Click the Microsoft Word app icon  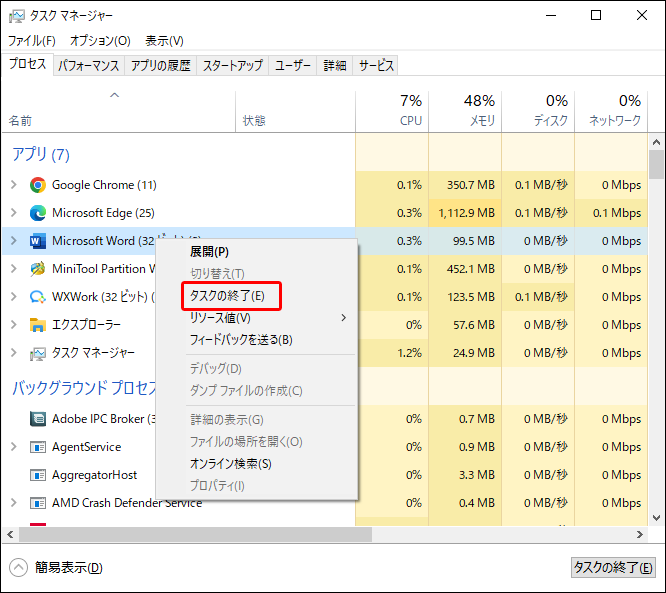coord(38,241)
